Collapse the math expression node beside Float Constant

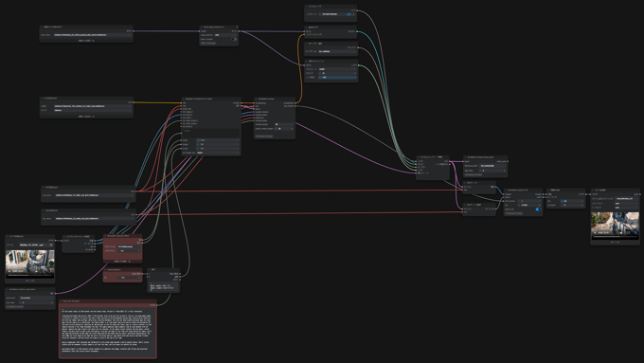150,270
